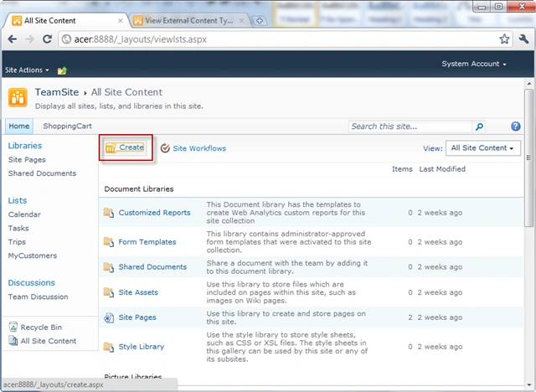Open the Tasks list
This screenshot has height=392, width=536.
(18, 229)
